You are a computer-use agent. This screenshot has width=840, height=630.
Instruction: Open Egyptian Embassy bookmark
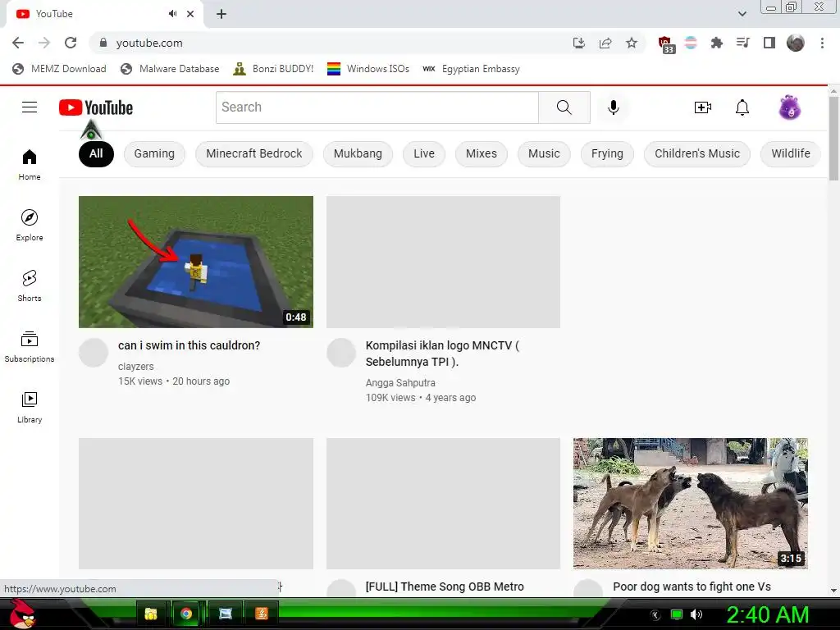472,69
